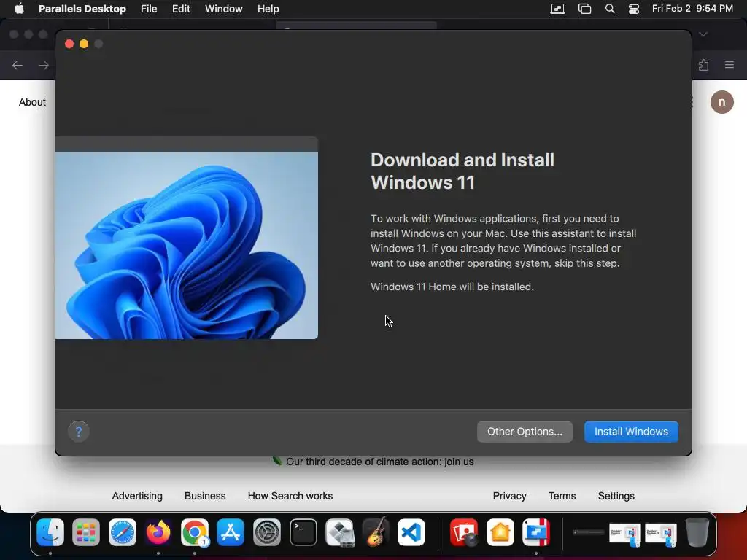Close the Parallels installation assistant window
The height and width of the screenshot is (560, 747).
click(x=69, y=44)
